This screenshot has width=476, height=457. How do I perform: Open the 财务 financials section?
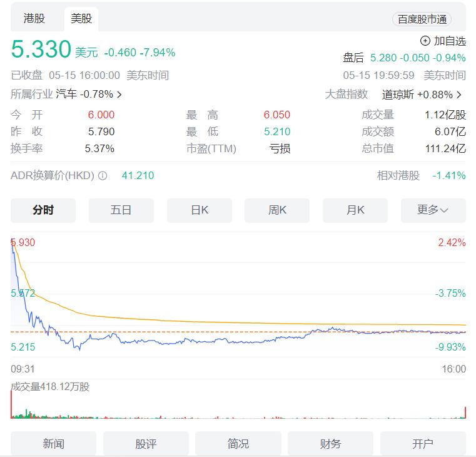tap(330, 444)
